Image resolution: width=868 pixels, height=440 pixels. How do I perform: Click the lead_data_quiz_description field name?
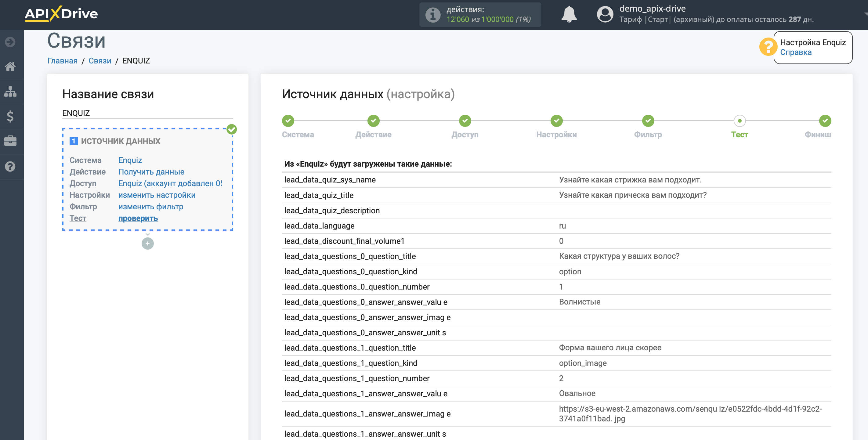332,210
